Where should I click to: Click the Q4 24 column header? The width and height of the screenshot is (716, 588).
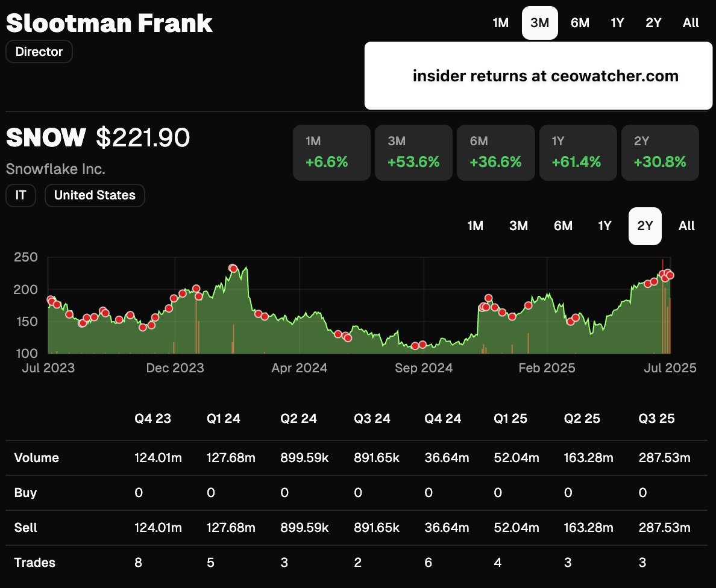point(443,419)
